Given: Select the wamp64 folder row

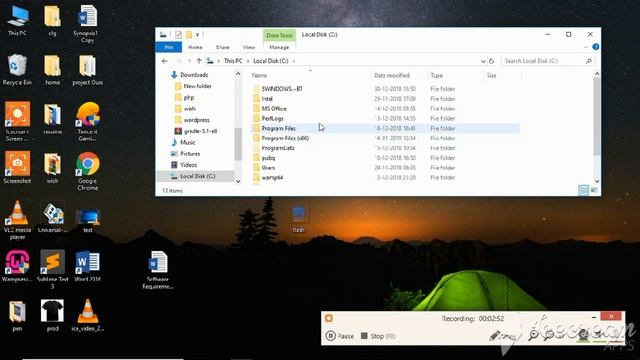Looking at the screenshot, I should [x=384, y=178].
